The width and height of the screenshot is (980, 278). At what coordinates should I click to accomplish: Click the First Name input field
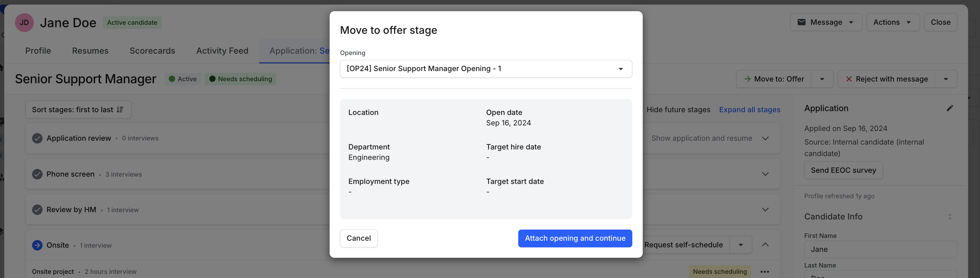(x=880, y=249)
